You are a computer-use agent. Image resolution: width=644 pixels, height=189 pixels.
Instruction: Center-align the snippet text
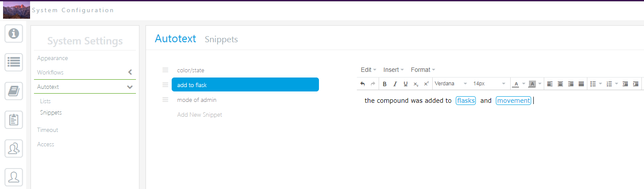click(560, 84)
